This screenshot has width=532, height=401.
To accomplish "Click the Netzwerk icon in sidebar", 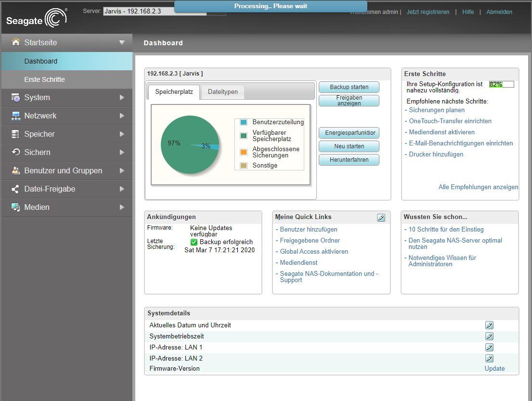I will [x=15, y=116].
